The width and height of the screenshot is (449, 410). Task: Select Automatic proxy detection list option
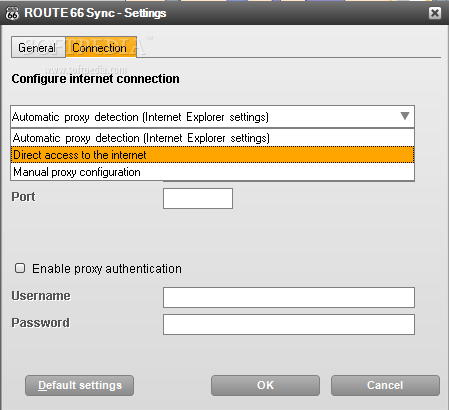(x=212, y=138)
